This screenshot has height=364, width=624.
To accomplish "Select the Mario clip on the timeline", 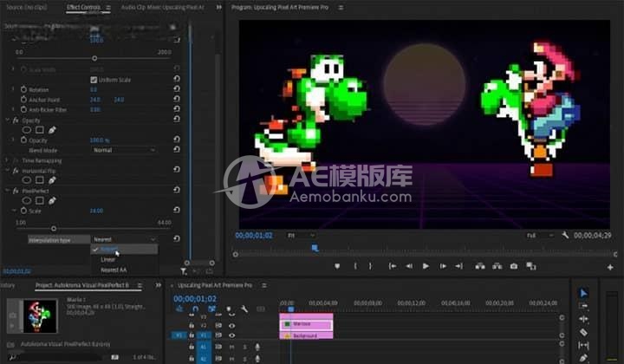I will pyautogui.click(x=305, y=324).
